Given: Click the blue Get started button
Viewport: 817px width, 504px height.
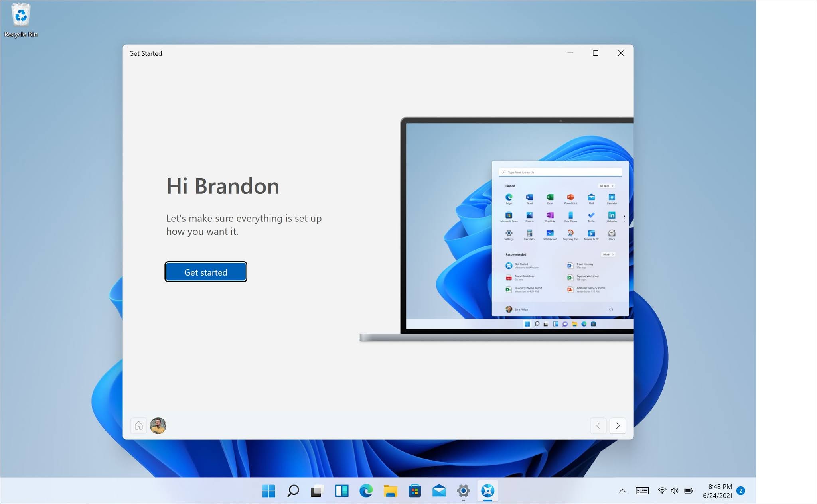Looking at the screenshot, I should pos(205,272).
